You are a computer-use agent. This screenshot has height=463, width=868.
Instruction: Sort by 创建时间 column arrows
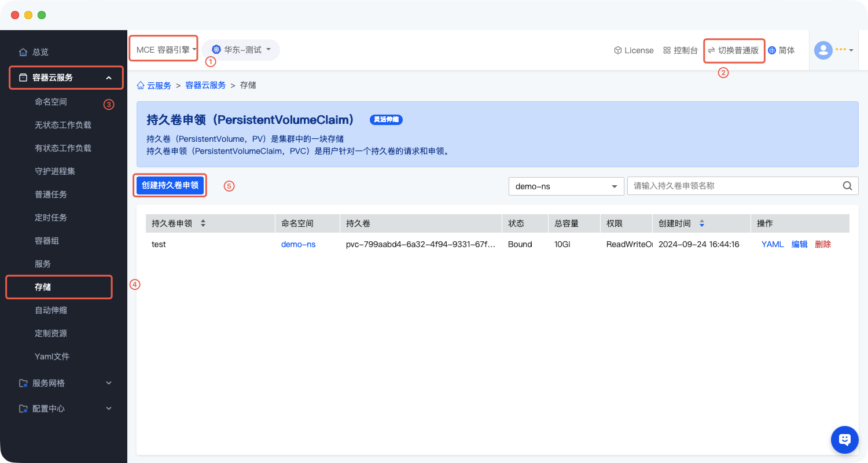[702, 223]
